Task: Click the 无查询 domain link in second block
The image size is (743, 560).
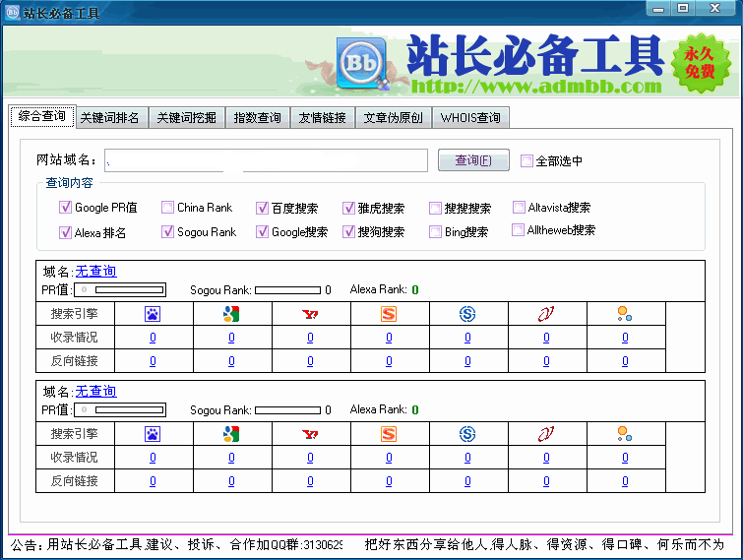Action: (96, 392)
